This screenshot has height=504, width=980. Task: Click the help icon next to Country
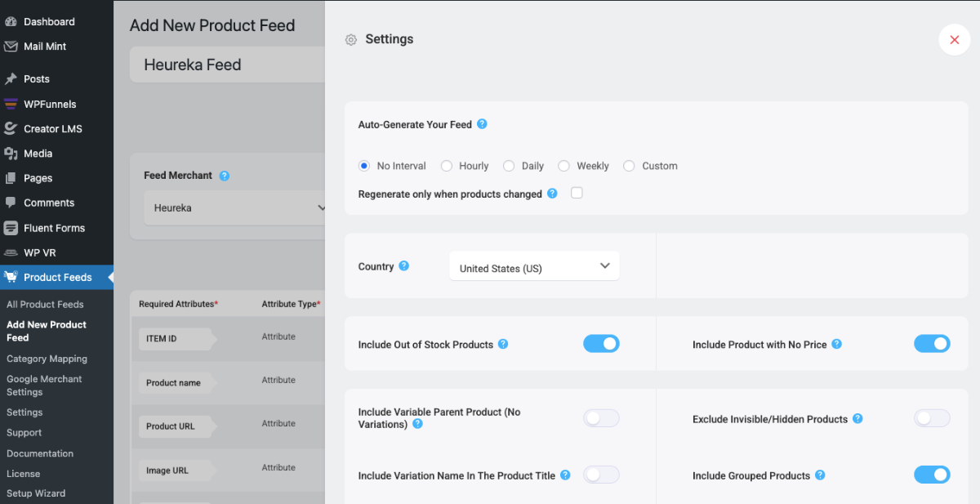[x=403, y=266]
